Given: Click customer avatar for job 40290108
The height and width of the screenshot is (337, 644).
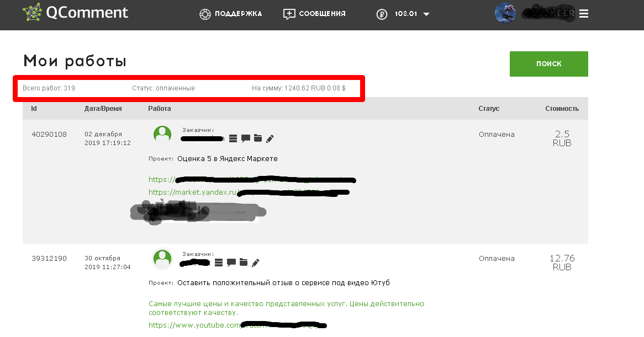Looking at the screenshot, I should click(162, 134).
